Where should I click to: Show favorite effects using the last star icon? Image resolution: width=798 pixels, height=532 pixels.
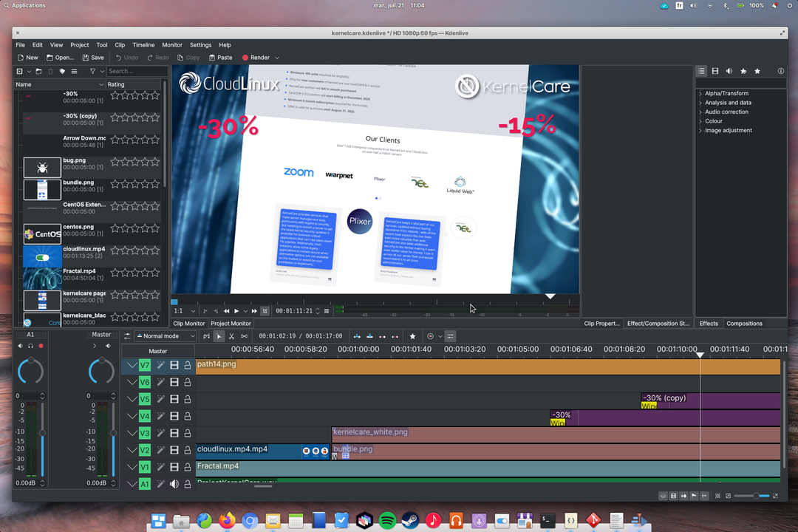[x=757, y=71]
